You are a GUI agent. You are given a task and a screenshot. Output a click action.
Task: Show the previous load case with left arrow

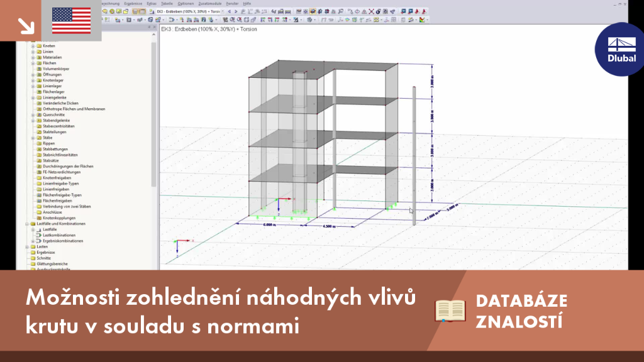pyautogui.click(x=229, y=11)
